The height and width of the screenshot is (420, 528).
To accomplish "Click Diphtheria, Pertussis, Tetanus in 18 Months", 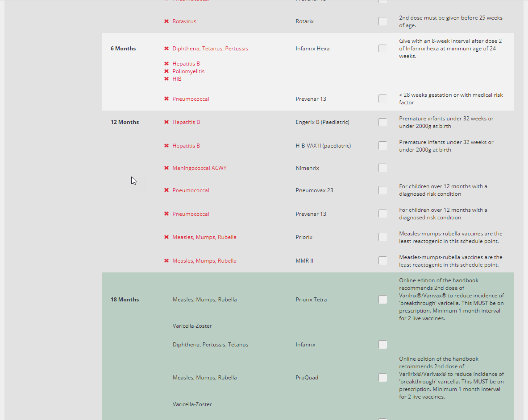I will click(211, 345).
